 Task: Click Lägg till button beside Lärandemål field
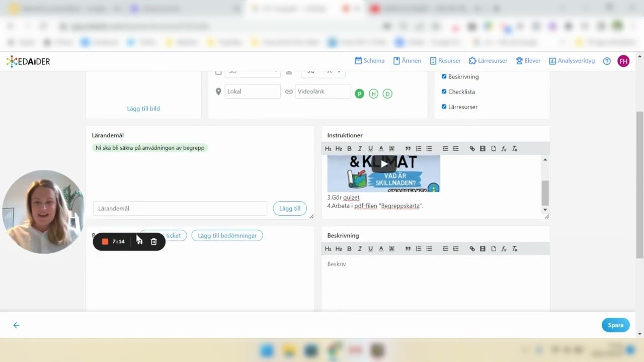pos(290,209)
